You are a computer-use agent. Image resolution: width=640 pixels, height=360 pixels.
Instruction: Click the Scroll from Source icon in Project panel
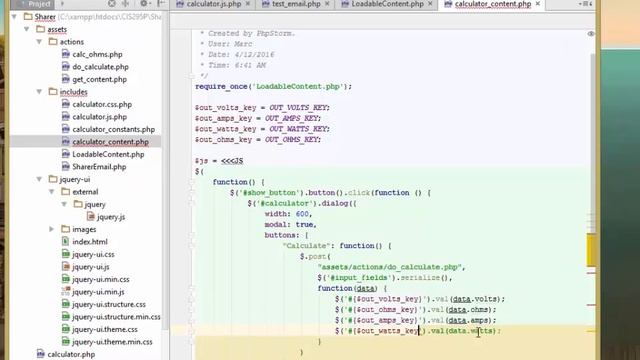pyautogui.click(x=111, y=4)
